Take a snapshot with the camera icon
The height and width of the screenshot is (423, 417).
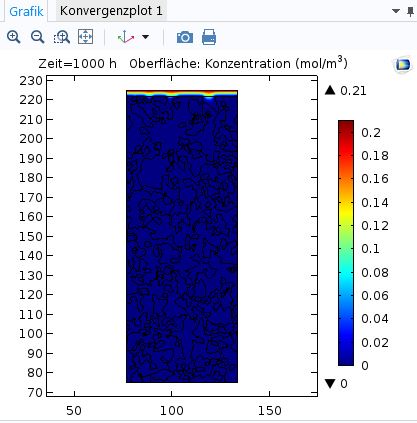coord(185,37)
